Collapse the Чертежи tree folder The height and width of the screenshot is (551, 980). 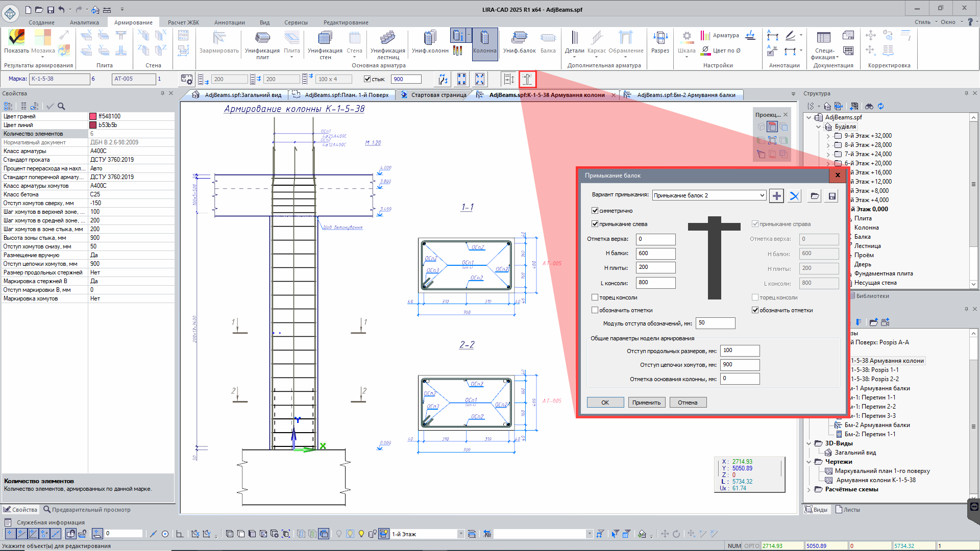(x=809, y=462)
